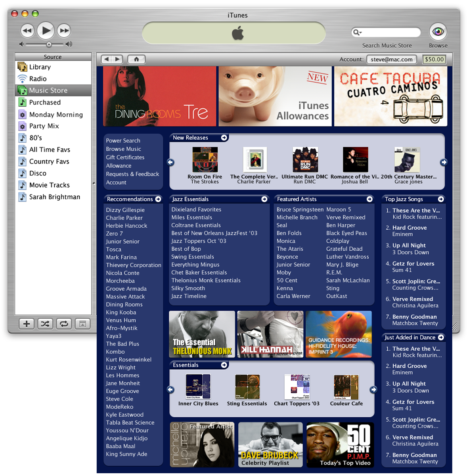Click the Search Music Store field
This screenshot has width=467, height=476.
click(386, 32)
